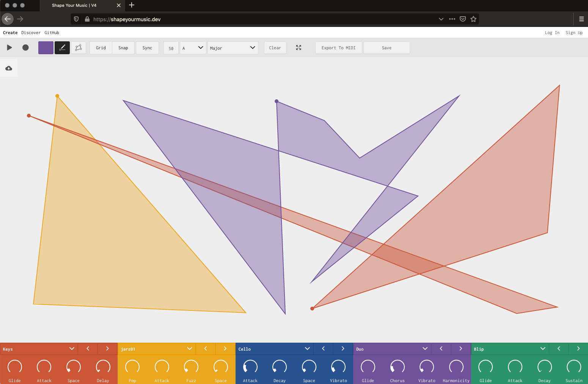Open the GitHub link
The height and width of the screenshot is (384, 588).
(52, 33)
